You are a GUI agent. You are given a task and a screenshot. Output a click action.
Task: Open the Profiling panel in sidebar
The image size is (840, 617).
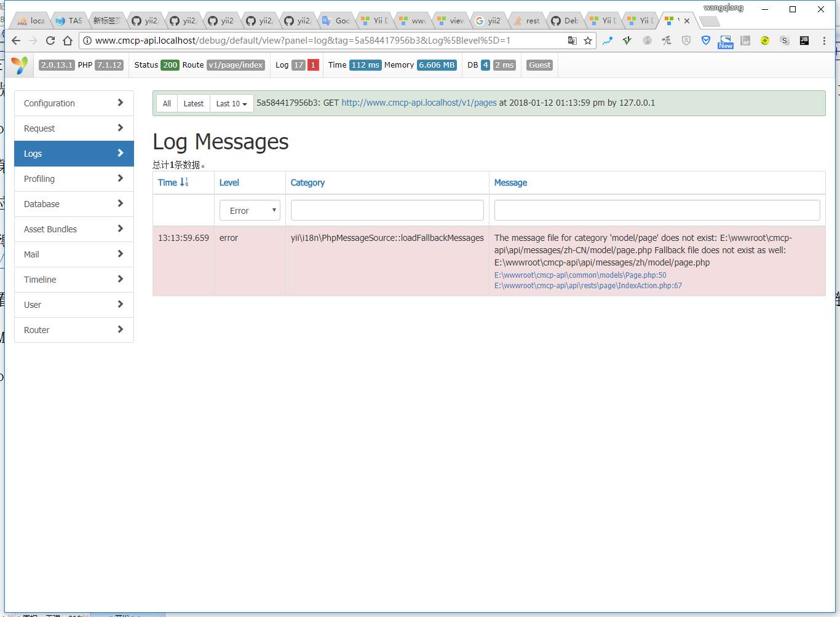click(x=74, y=179)
